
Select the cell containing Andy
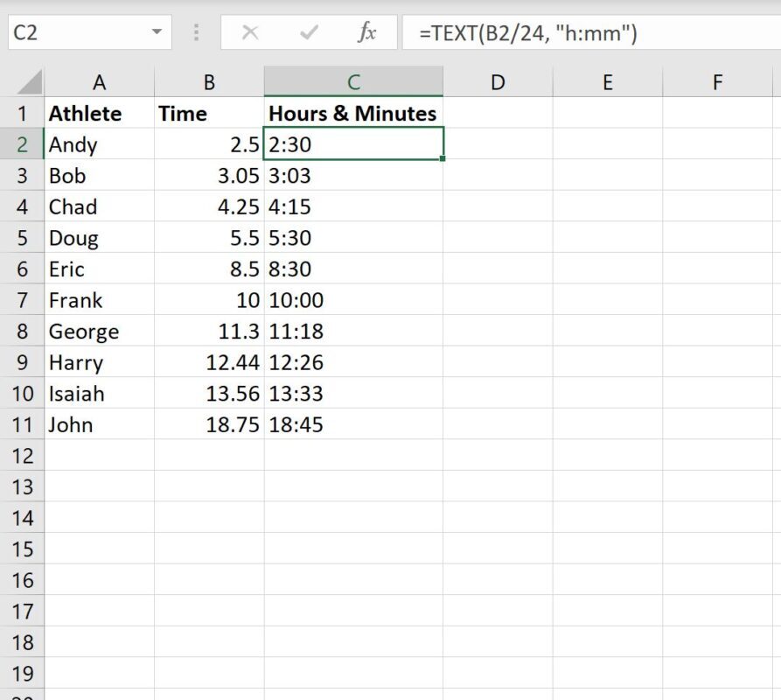tap(100, 144)
